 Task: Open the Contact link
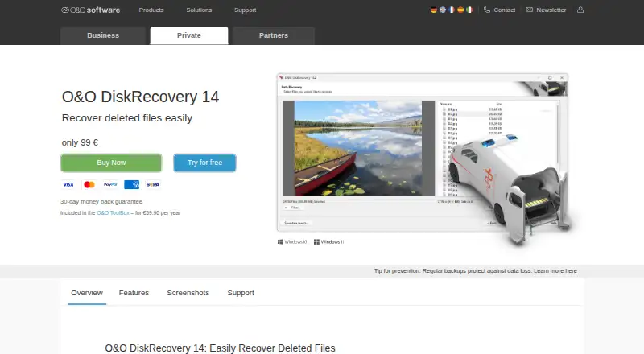505,10
